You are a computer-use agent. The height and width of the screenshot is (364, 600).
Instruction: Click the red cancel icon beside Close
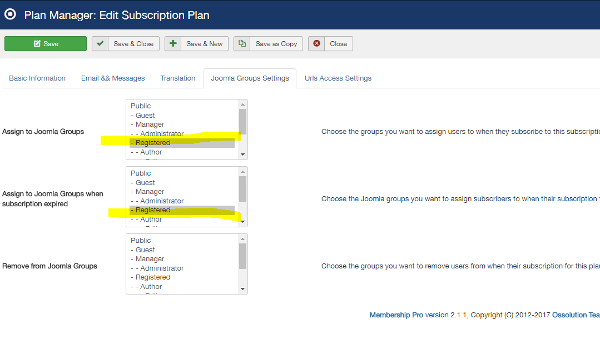(x=316, y=43)
